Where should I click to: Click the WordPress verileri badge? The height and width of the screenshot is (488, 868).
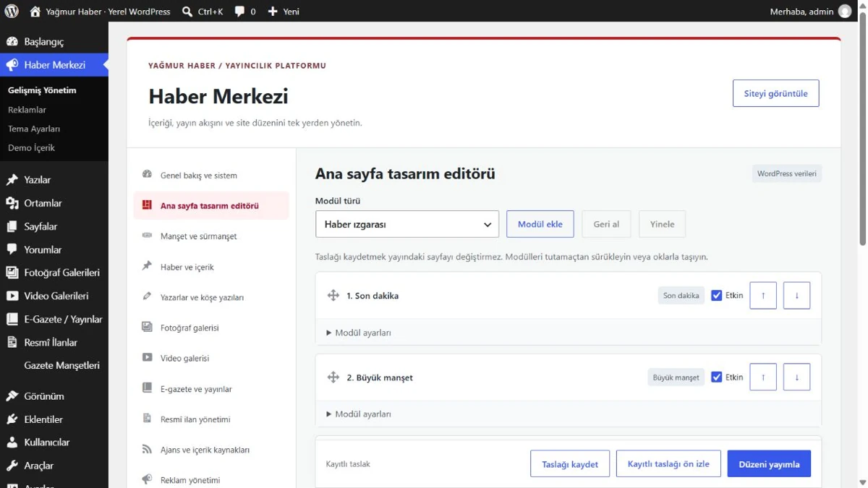click(787, 174)
